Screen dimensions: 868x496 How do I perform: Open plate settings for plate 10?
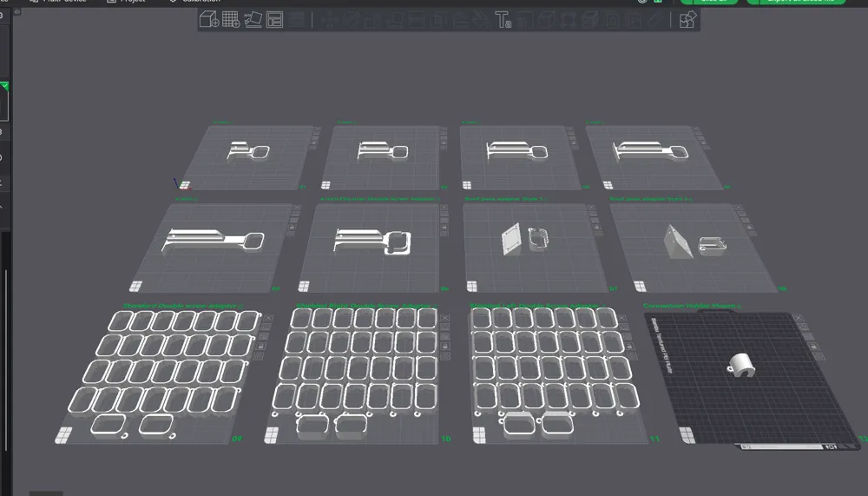[445, 356]
